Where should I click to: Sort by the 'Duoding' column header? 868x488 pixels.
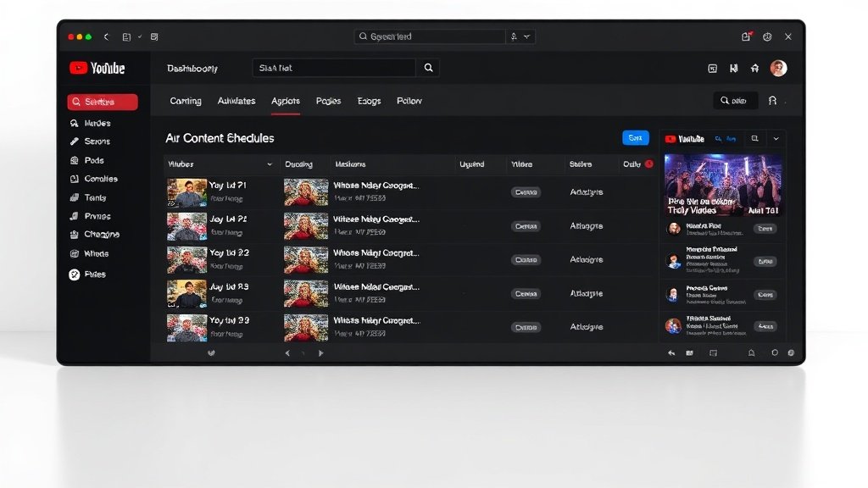click(x=298, y=164)
